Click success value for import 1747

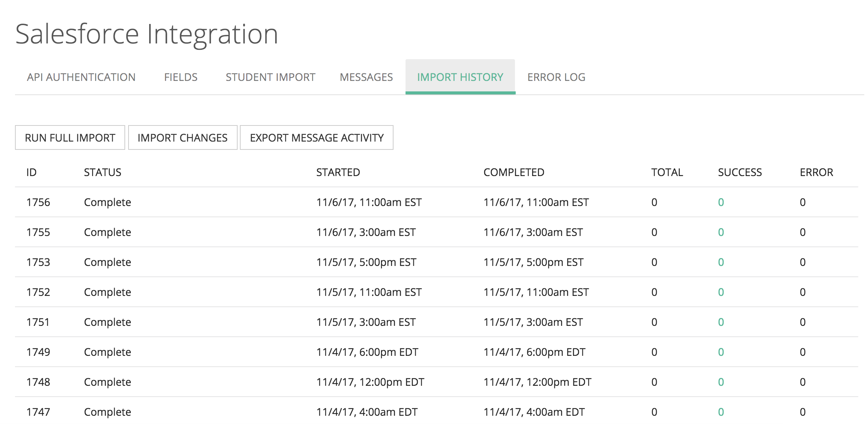[x=721, y=412]
